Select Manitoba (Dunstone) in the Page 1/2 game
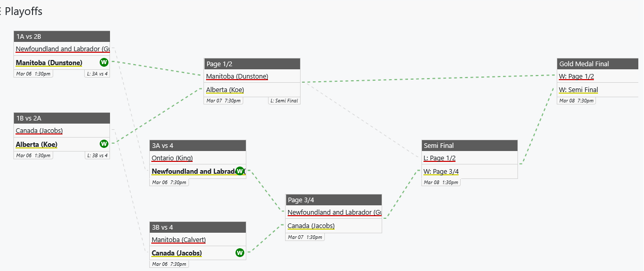 (237, 76)
